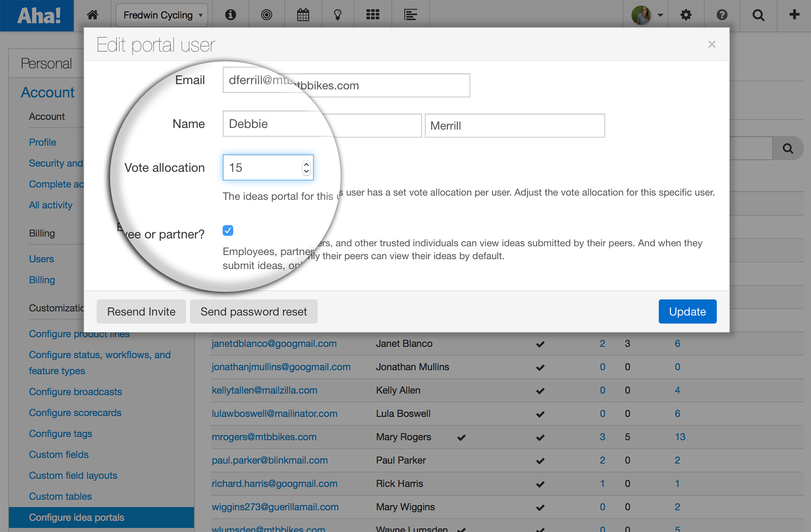
Task: Click the top bar search icon
Action: (x=758, y=15)
